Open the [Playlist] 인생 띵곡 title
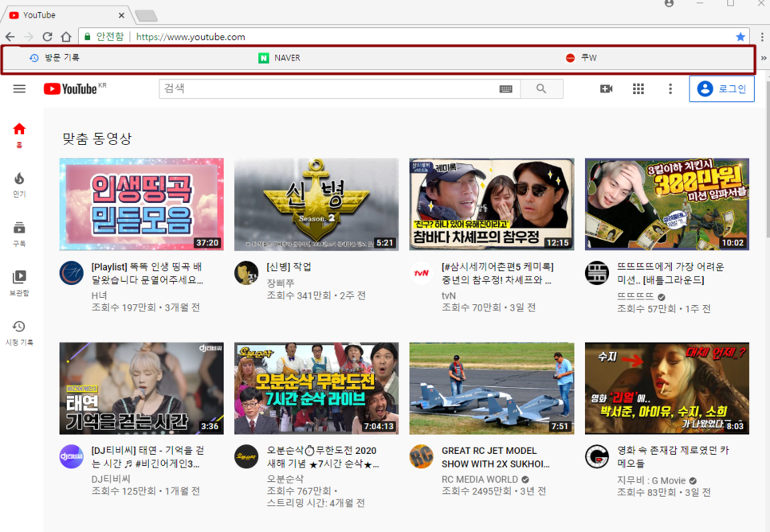770x532 pixels. [x=147, y=273]
